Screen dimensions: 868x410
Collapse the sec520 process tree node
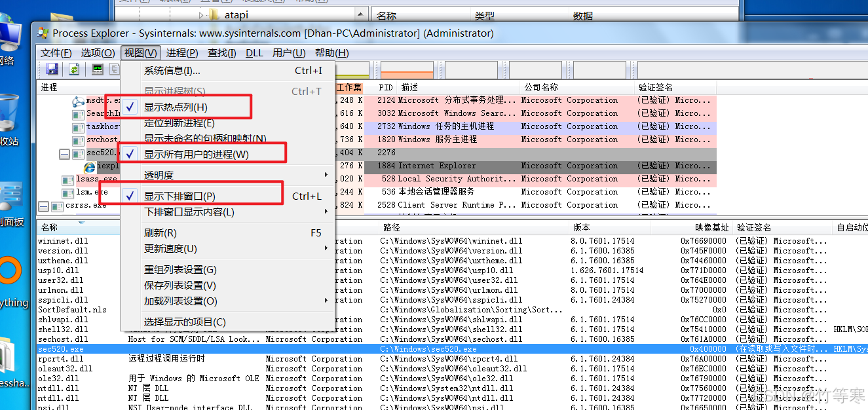point(64,154)
